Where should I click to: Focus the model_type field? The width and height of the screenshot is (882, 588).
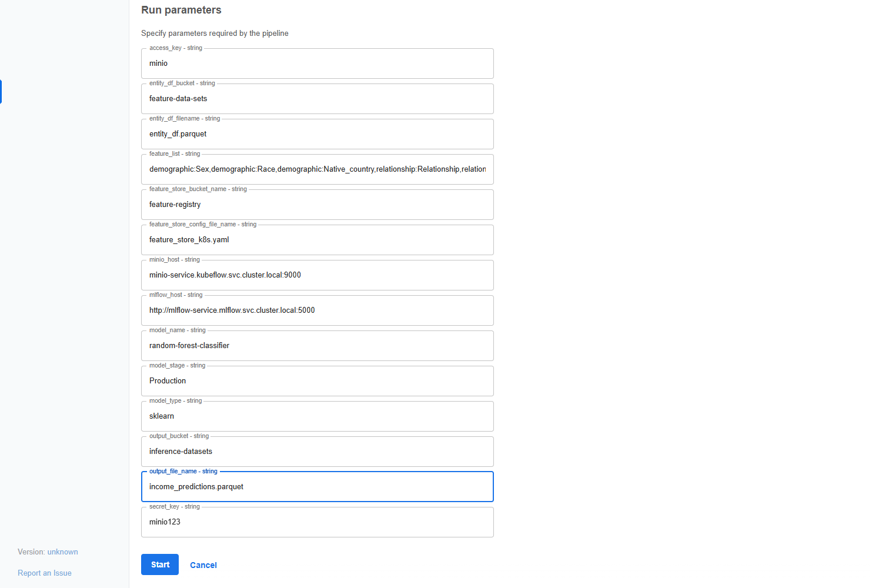click(318, 416)
